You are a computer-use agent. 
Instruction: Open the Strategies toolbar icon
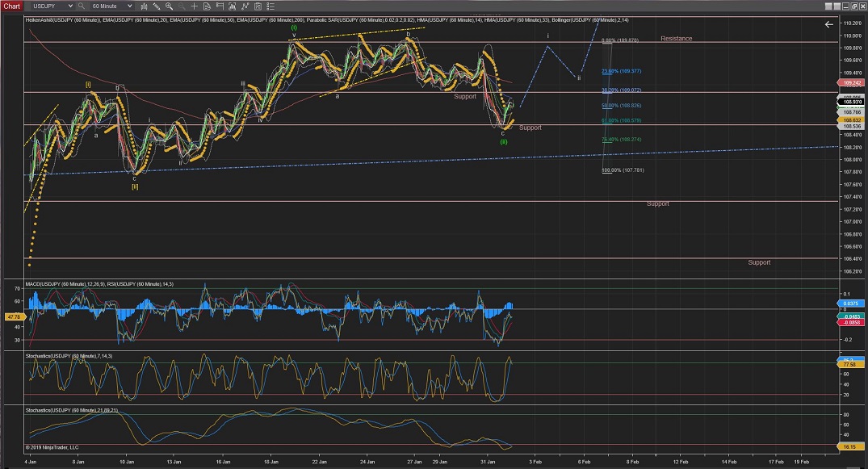pos(245,6)
